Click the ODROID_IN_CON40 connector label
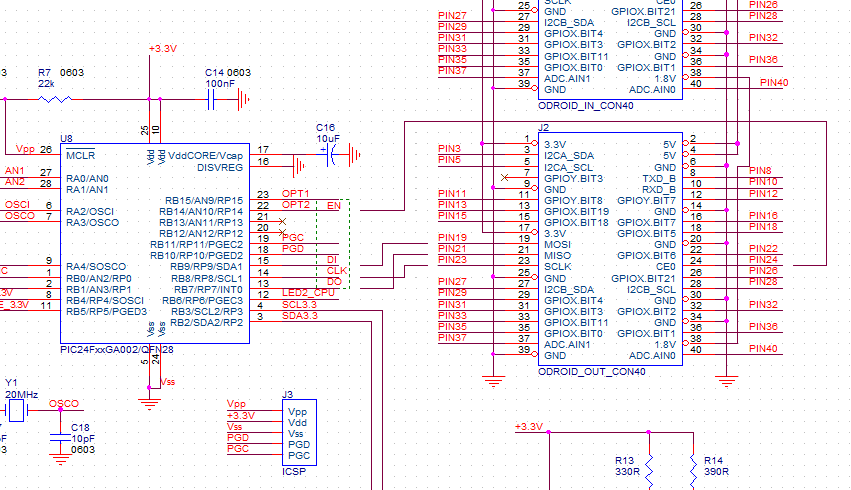Viewport: 851px width, 490px height. pyautogui.click(x=586, y=106)
